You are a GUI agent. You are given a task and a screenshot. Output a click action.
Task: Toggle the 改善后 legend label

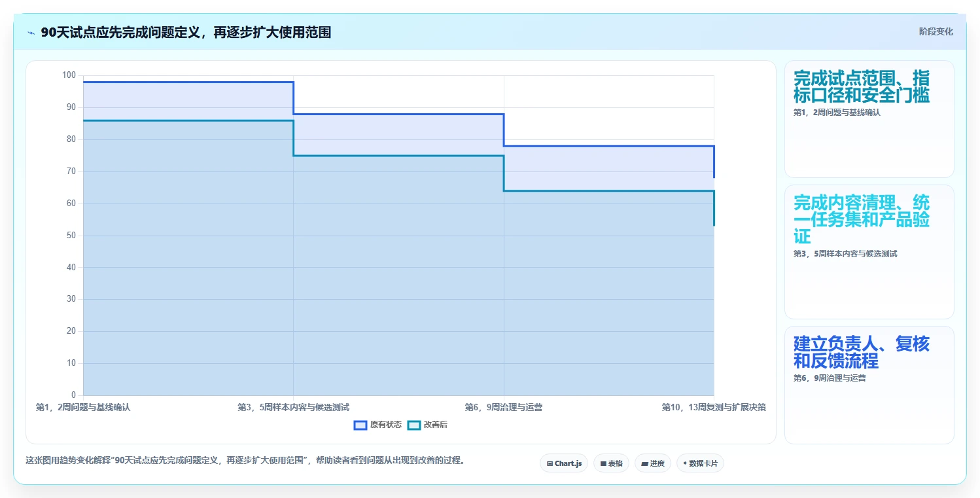(436, 425)
